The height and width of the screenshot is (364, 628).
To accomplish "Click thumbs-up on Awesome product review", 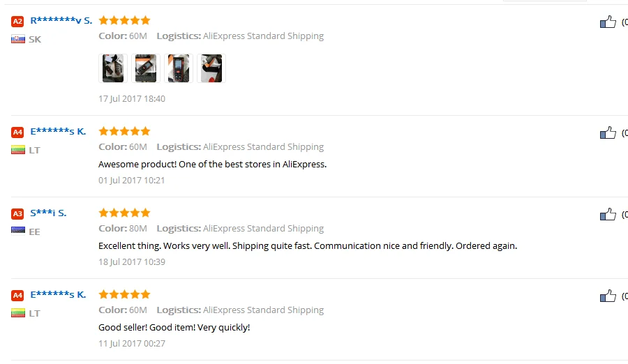I will pos(608,132).
